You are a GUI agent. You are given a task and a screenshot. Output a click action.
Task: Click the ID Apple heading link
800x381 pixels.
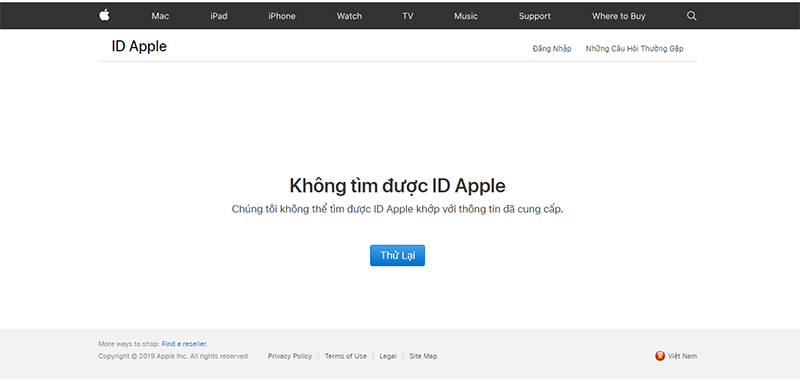139,46
